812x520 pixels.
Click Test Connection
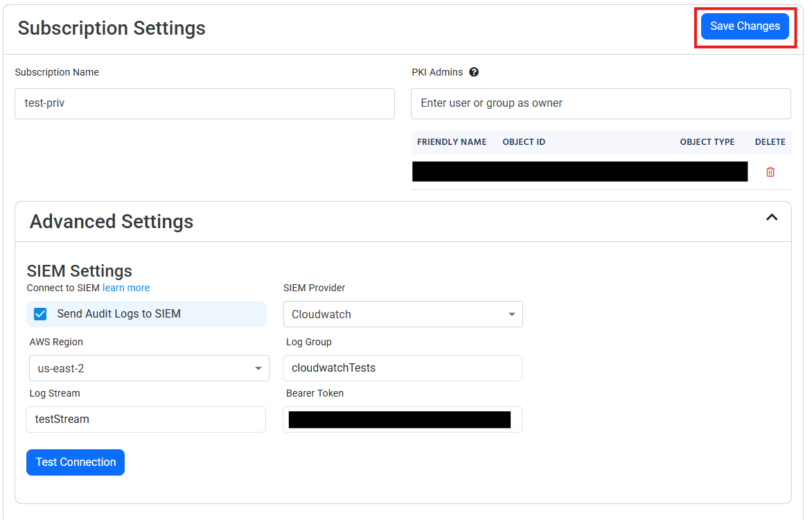(75, 462)
